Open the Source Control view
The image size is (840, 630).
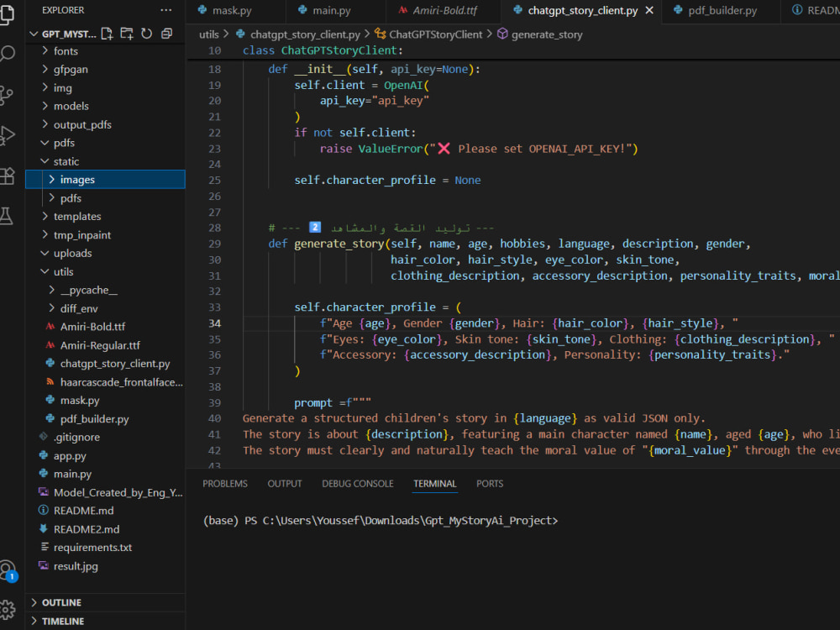[x=7, y=95]
